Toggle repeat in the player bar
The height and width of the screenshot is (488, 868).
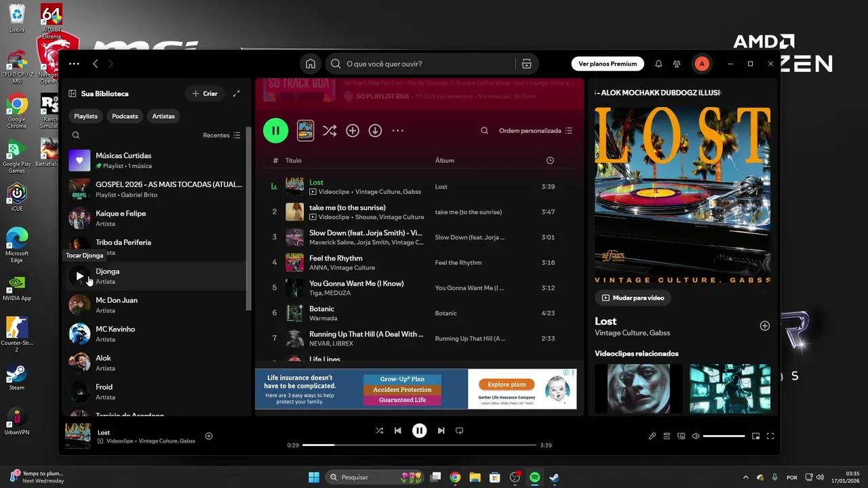pos(459,430)
